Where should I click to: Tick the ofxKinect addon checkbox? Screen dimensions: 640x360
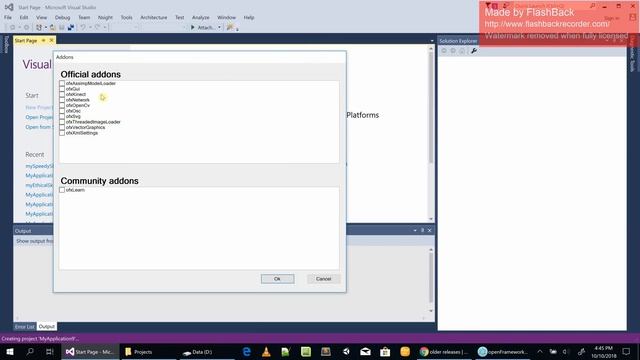[62, 94]
